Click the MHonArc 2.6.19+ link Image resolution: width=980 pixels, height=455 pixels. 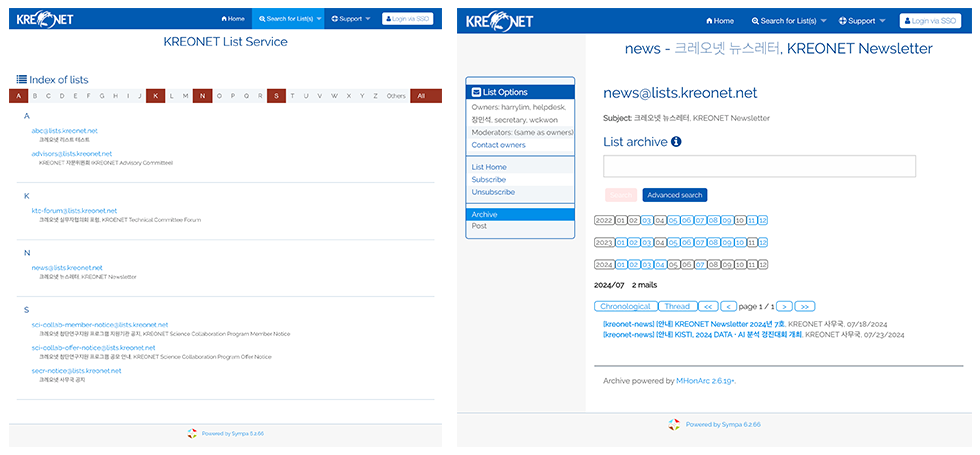tap(706, 380)
